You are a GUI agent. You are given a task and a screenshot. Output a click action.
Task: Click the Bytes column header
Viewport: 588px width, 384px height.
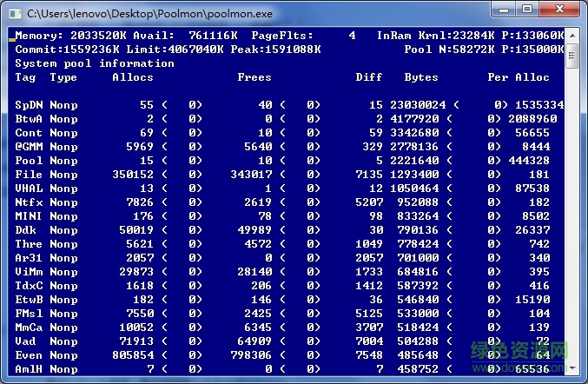pyautogui.click(x=421, y=77)
